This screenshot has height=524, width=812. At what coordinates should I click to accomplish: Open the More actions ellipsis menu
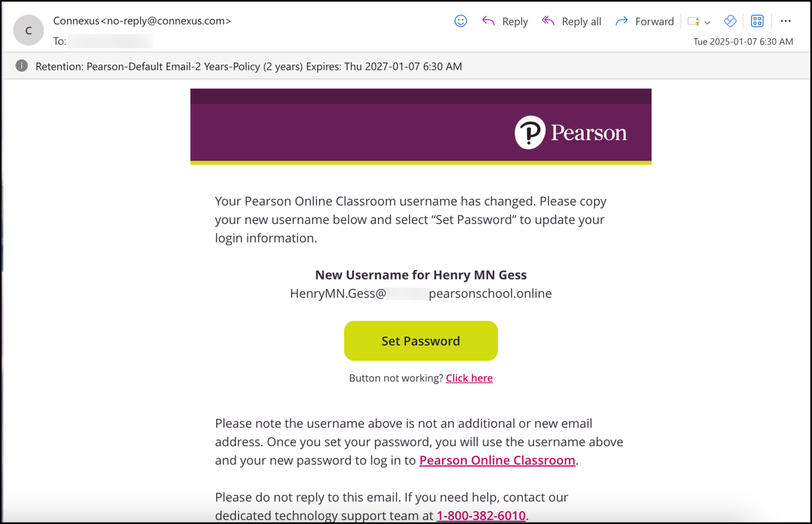coord(785,21)
